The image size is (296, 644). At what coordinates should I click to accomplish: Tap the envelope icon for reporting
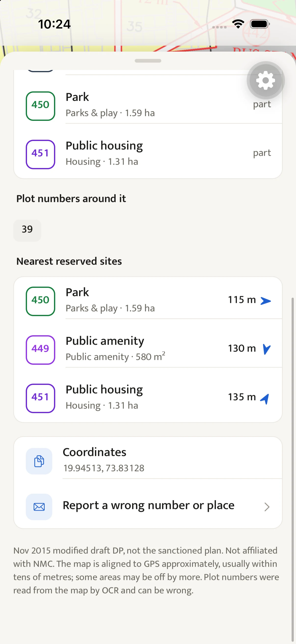click(x=39, y=507)
